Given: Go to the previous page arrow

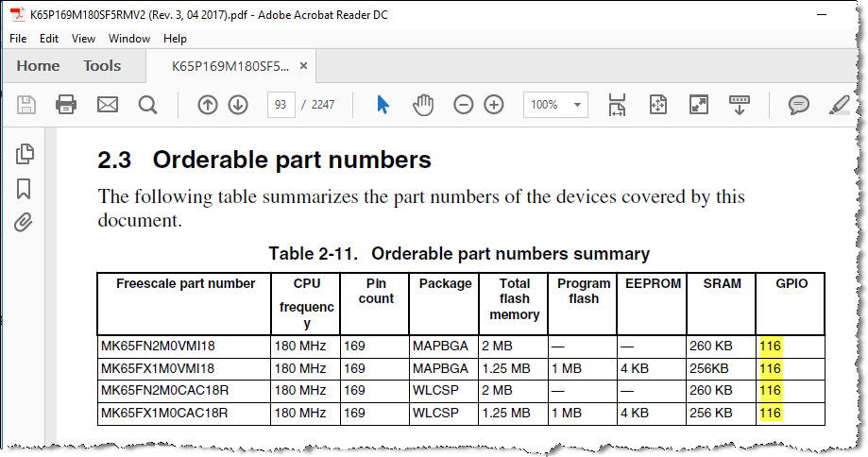Looking at the screenshot, I should coord(207,105).
